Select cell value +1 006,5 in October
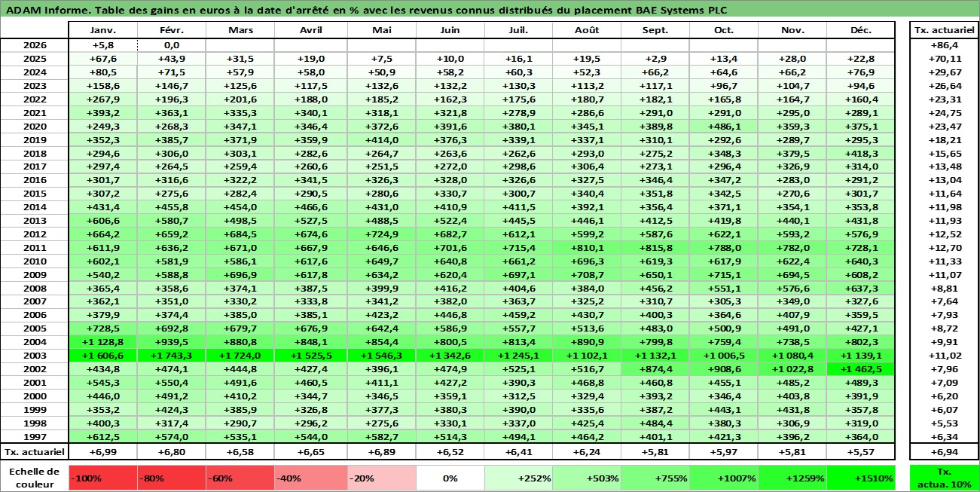980x492 pixels. point(724,356)
